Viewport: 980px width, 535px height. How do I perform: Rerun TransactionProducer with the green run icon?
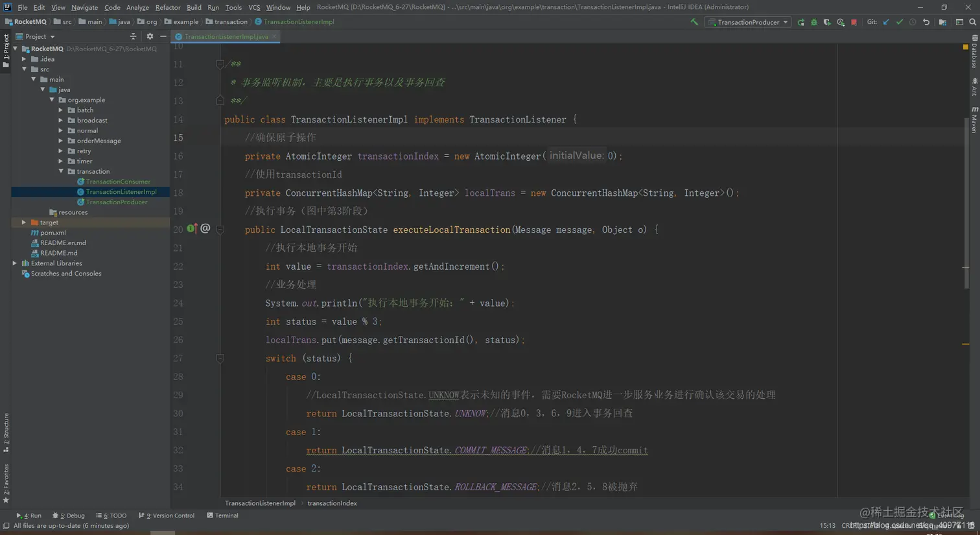point(801,22)
